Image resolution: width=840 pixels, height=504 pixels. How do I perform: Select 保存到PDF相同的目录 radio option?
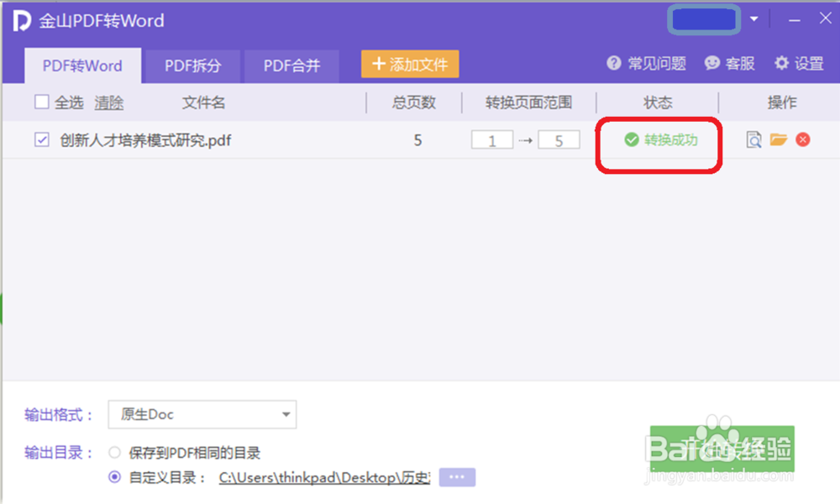pos(114,453)
